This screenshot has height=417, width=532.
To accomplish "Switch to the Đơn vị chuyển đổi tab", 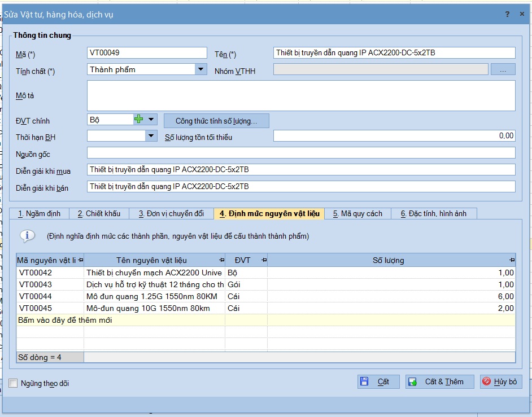I will tap(171, 214).
